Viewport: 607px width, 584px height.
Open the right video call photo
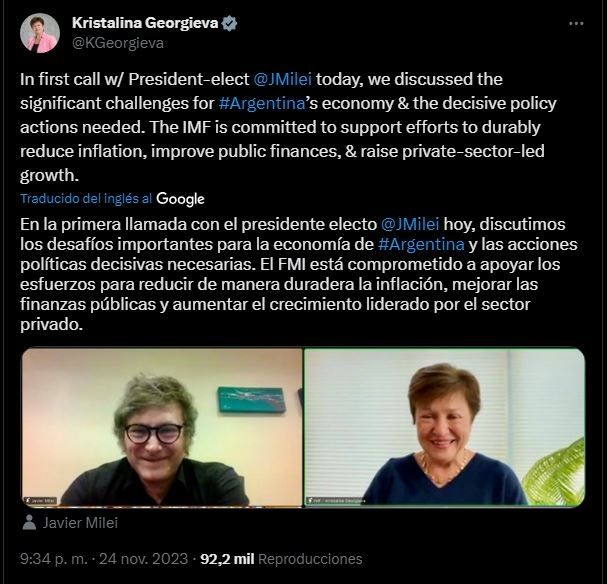444,427
